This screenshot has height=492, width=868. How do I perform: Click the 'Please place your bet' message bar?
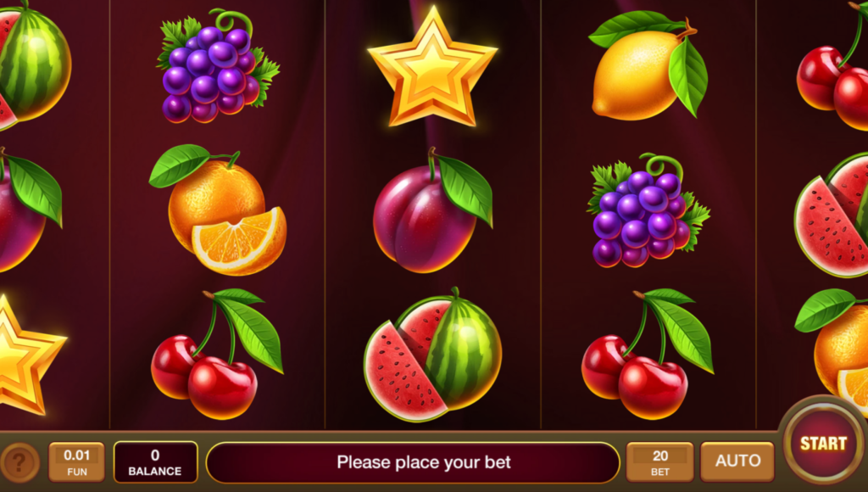[413, 462]
